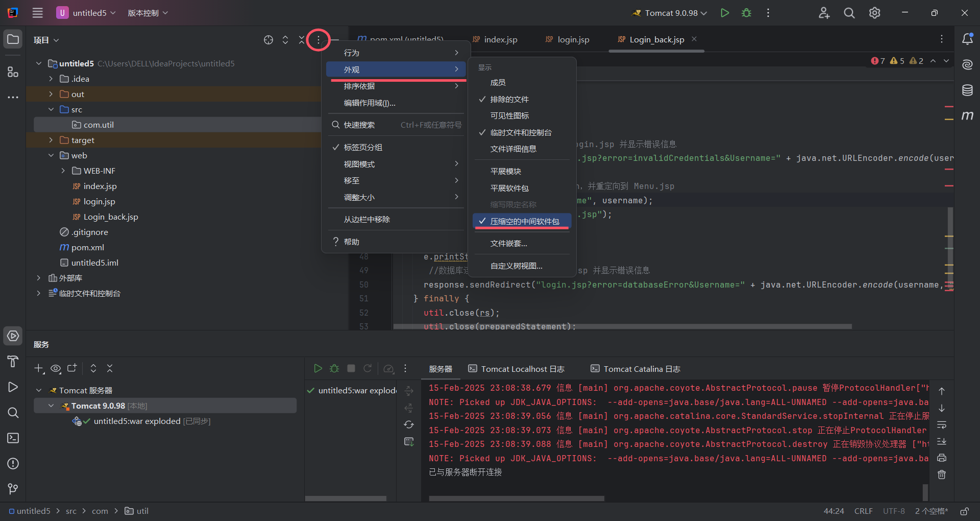Collapse all in project tree
Image resolution: width=980 pixels, height=521 pixels.
point(302,40)
